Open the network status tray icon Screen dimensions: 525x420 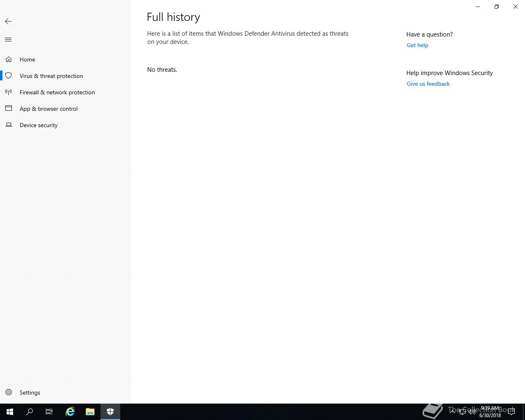462,412
